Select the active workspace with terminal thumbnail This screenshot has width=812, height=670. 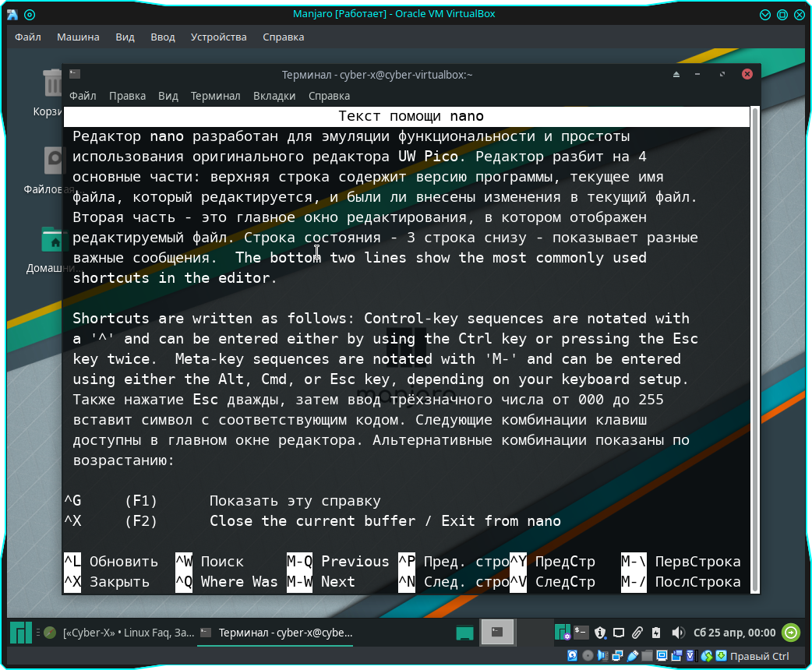coord(497,632)
